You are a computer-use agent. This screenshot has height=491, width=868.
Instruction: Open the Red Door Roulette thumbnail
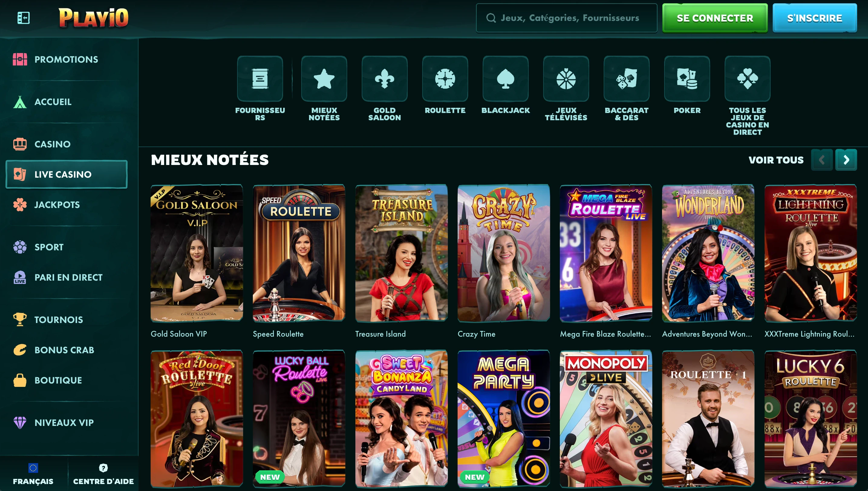[197, 418]
